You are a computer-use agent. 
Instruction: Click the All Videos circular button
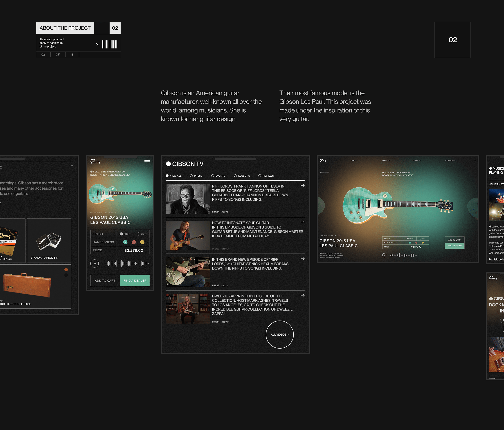[280, 334]
